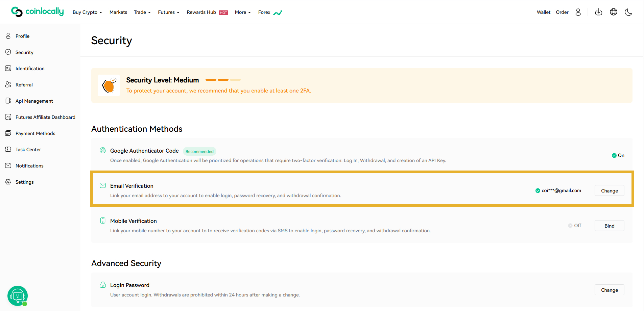Expand the Buy Crypto dropdown
The image size is (644, 311).
pos(87,12)
